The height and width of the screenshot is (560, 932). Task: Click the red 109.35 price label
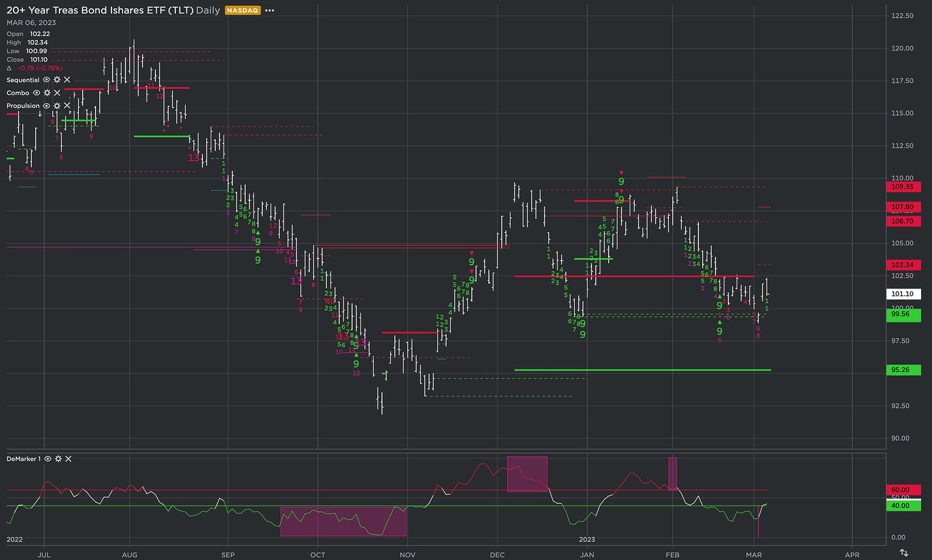(x=902, y=187)
